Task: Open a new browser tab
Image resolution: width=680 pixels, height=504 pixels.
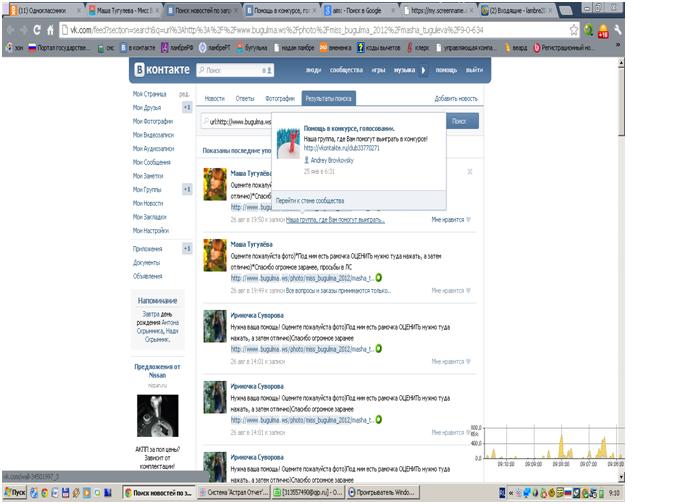Action: pos(566,11)
